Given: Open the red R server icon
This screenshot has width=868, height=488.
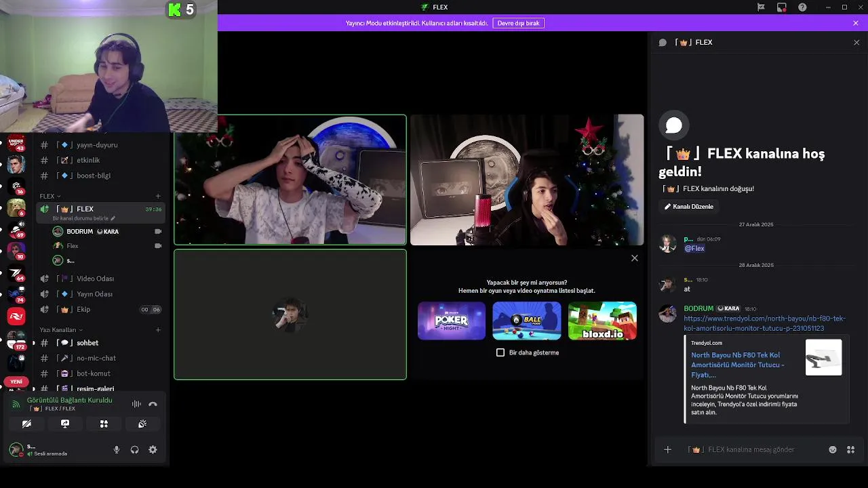Looking at the screenshot, I should coord(16,316).
